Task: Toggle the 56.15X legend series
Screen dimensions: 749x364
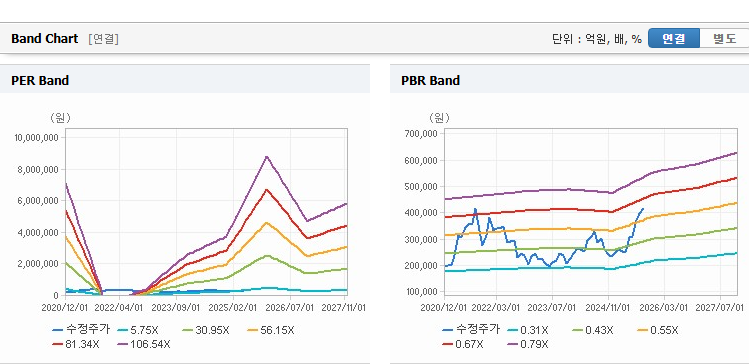Action: [271, 330]
